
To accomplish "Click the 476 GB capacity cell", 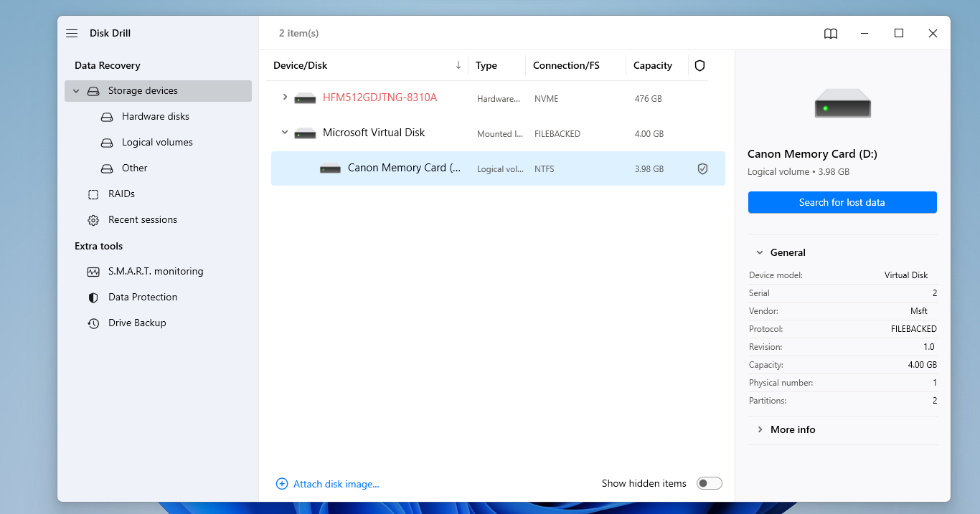I will (x=649, y=98).
